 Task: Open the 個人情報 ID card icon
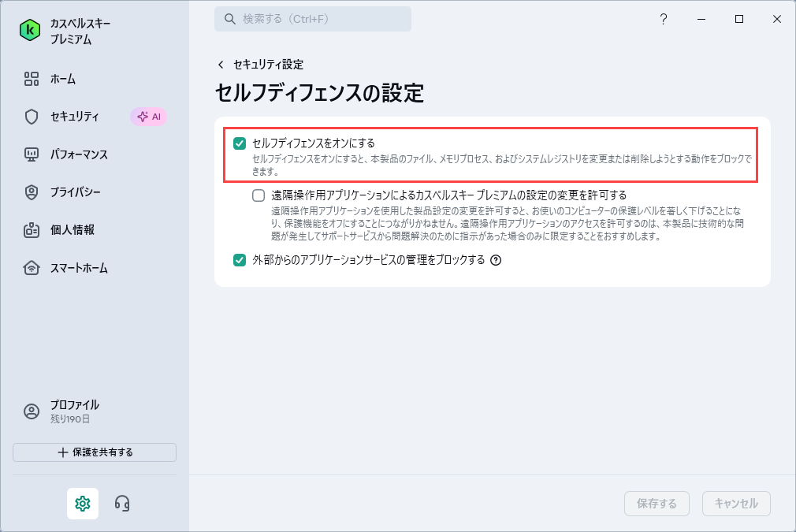(x=32, y=230)
